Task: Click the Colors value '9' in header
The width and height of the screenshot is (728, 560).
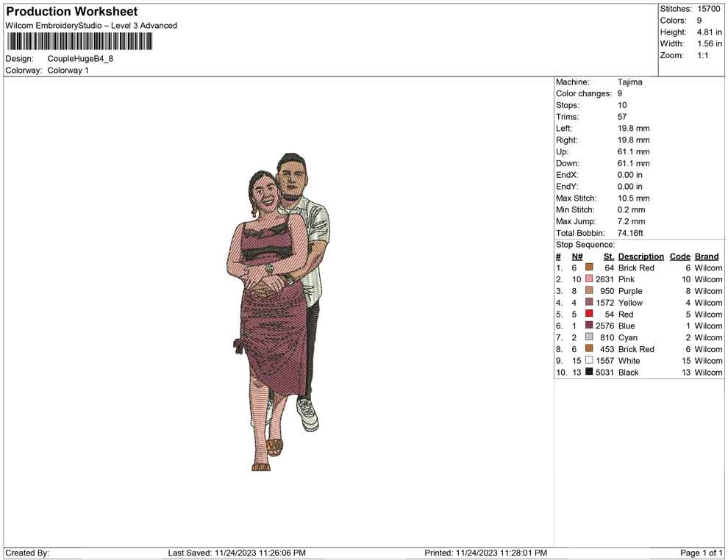Action: (x=699, y=21)
